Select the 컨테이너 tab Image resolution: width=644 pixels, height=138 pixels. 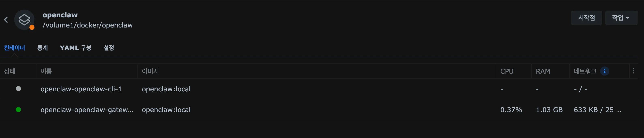coord(15,48)
